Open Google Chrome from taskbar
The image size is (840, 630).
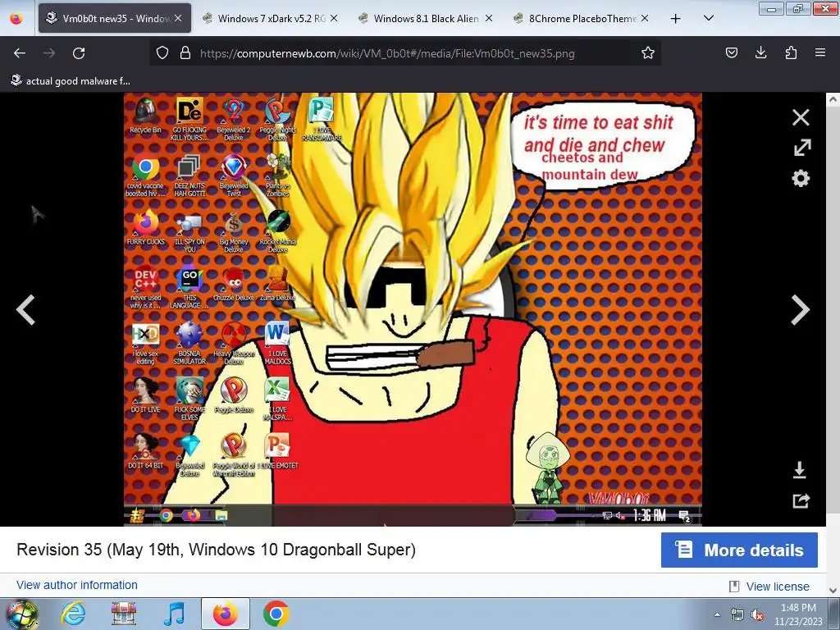pos(276,614)
